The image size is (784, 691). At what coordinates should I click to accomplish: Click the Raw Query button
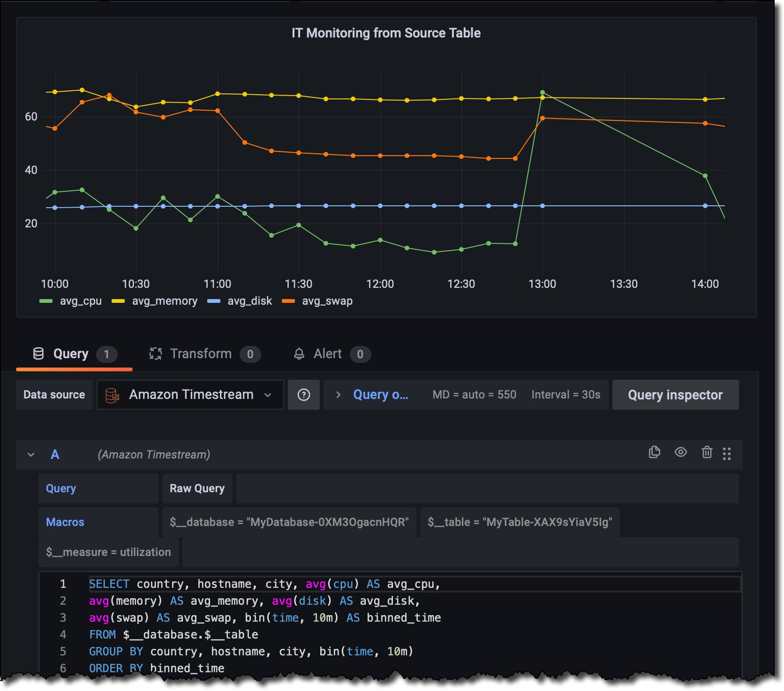tap(197, 488)
